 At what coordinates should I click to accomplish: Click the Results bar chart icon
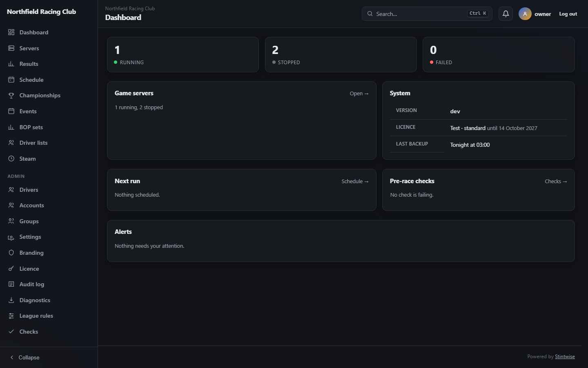pos(11,64)
